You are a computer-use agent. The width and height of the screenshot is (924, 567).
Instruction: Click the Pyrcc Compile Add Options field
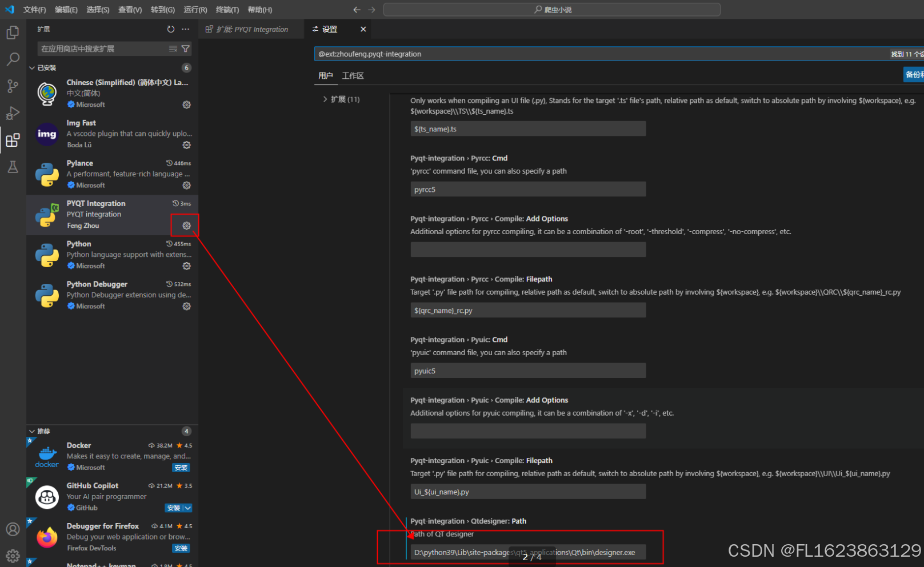(528, 250)
